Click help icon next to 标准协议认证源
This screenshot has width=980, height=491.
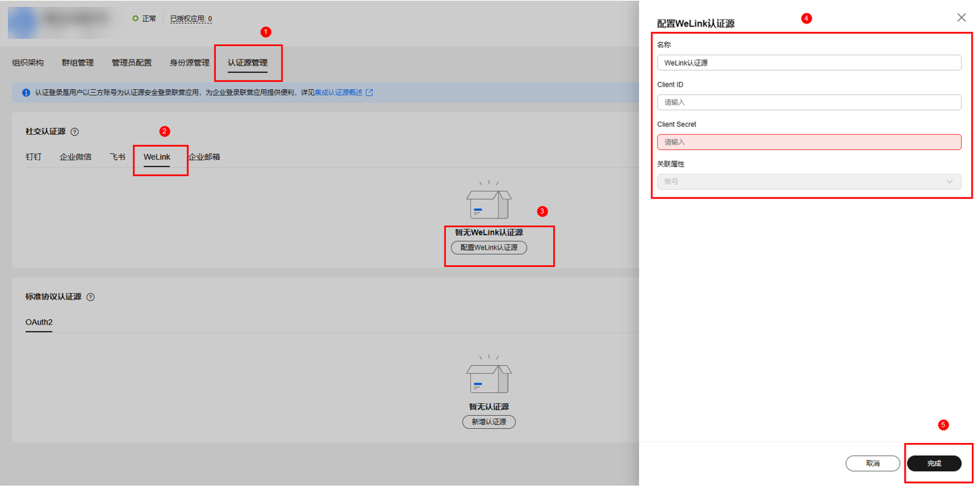[x=91, y=297]
